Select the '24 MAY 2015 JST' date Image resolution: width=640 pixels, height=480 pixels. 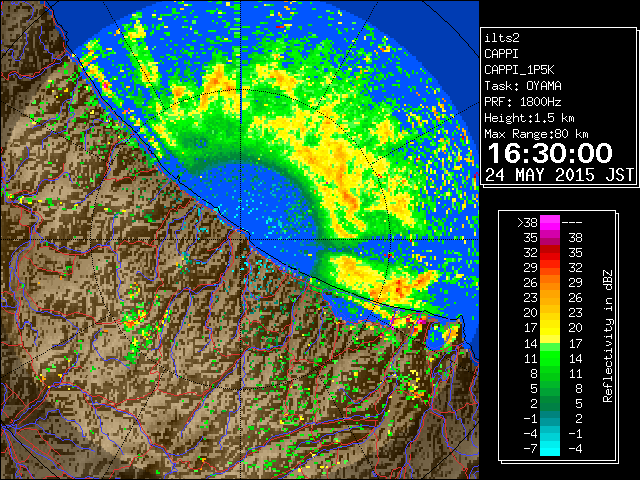click(x=560, y=175)
